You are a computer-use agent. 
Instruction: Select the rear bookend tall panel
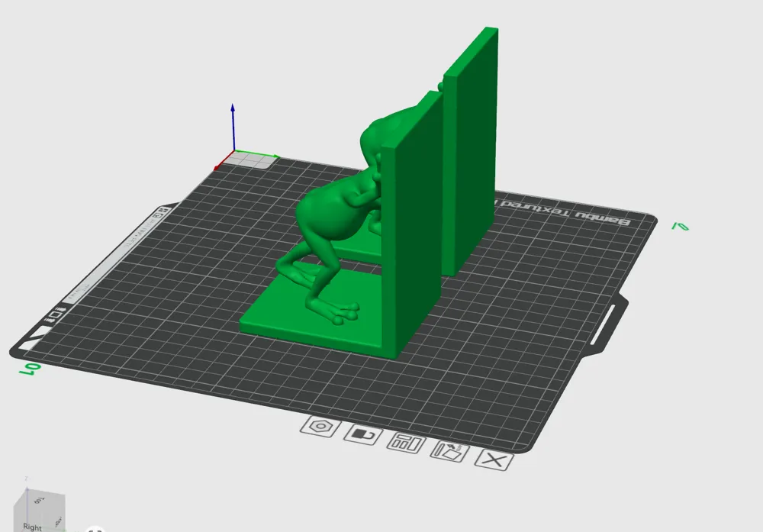(471, 151)
